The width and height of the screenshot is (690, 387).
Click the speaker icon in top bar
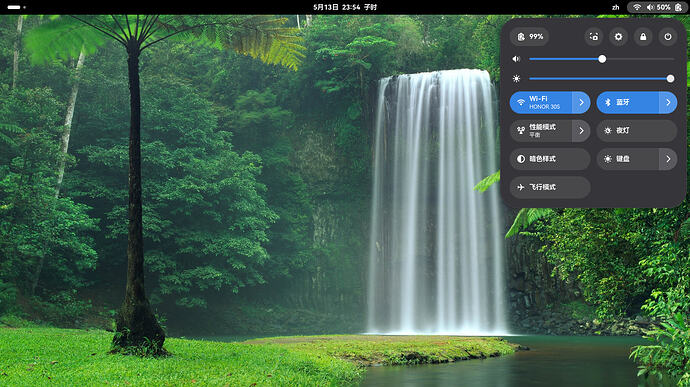tap(650, 7)
